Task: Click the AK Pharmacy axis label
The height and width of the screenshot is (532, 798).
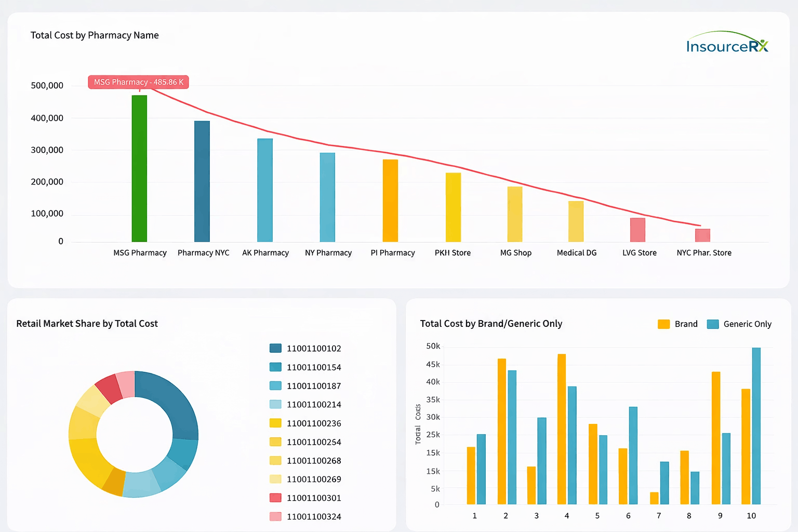Action: tap(265, 253)
